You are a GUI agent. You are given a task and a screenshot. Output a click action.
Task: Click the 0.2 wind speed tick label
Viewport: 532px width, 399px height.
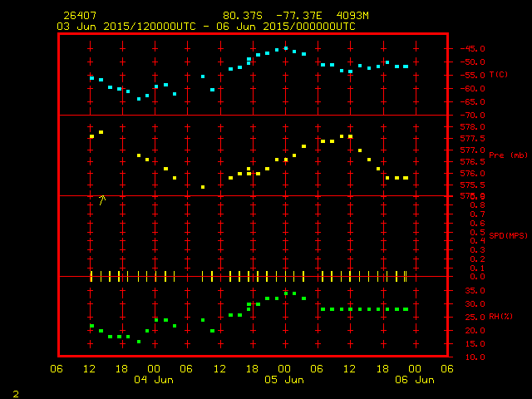click(478, 259)
